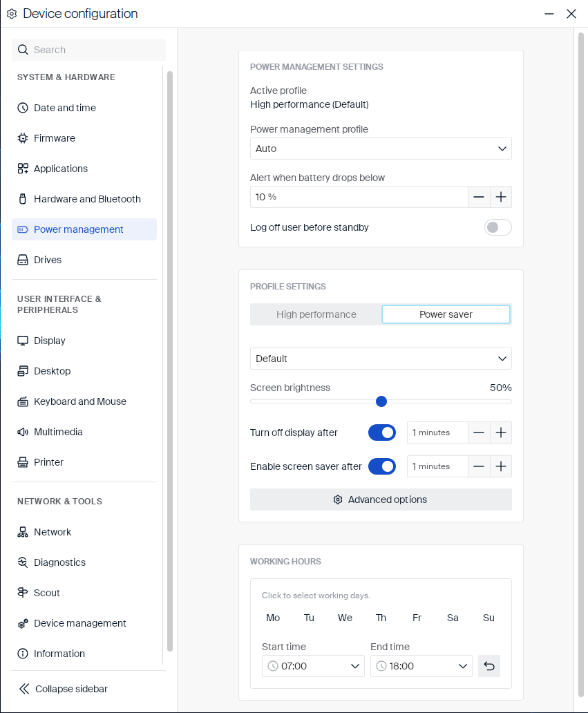
Task: Click the Keyboard and Mouse icon
Action: point(23,401)
